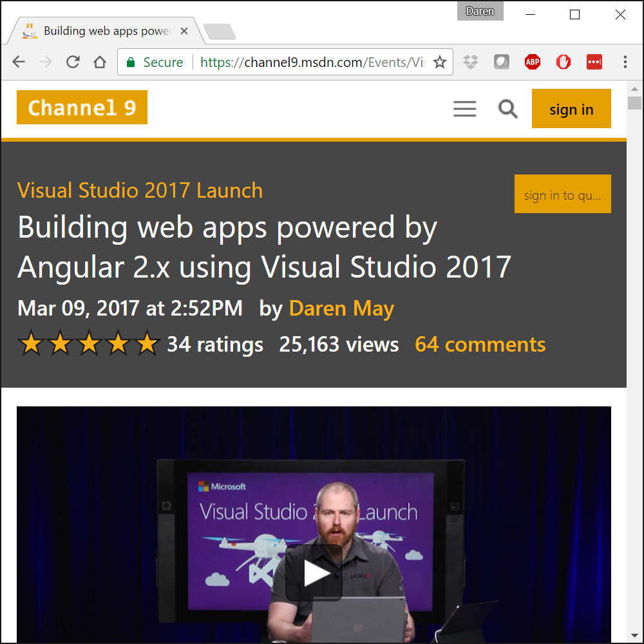Image resolution: width=644 pixels, height=644 pixels.
Task: Open the Channel 9 hamburger menu
Action: pyautogui.click(x=464, y=109)
